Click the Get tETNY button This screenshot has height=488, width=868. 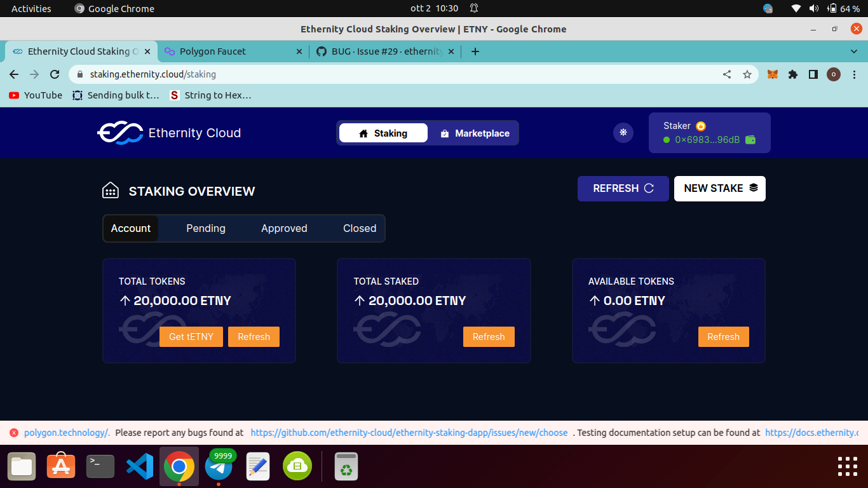[x=191, y=336]
